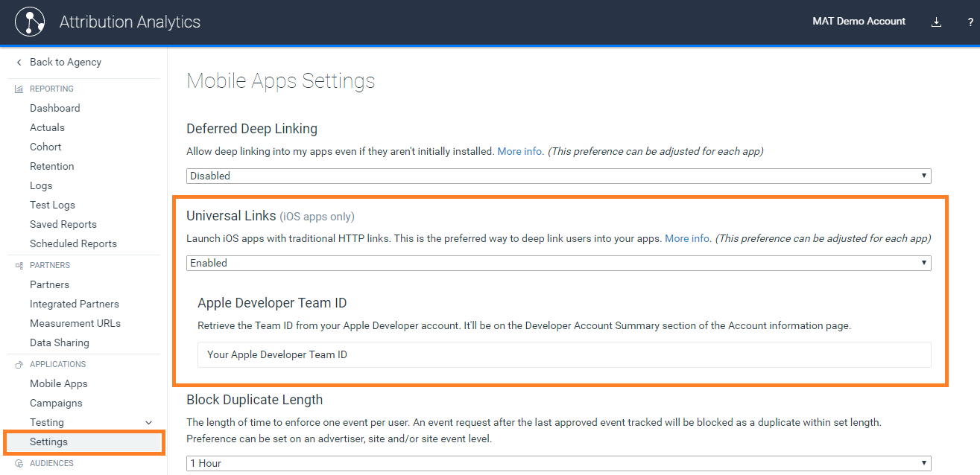Open the Settings sidebar item
This screenshot has width=980, height=475.
pos(48,441)
